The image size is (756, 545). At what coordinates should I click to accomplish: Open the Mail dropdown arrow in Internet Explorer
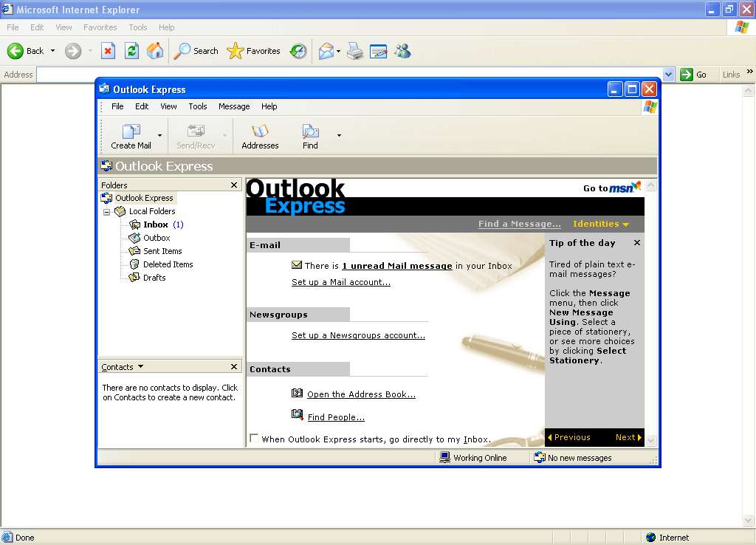tap(338, 51)
